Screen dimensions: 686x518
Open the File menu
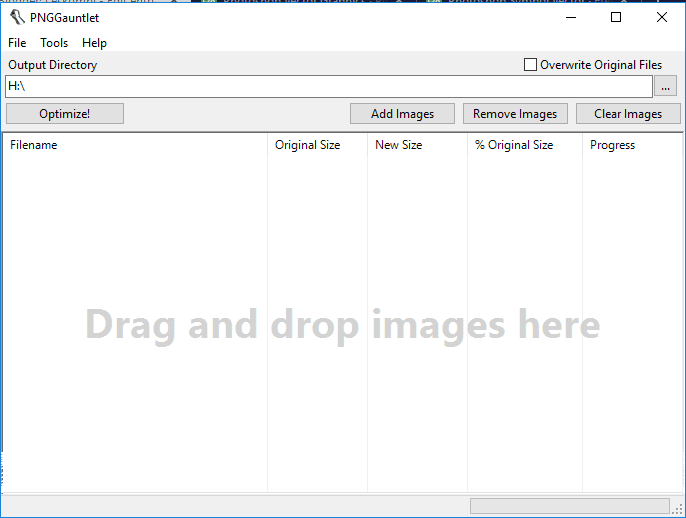click(17, 43)
